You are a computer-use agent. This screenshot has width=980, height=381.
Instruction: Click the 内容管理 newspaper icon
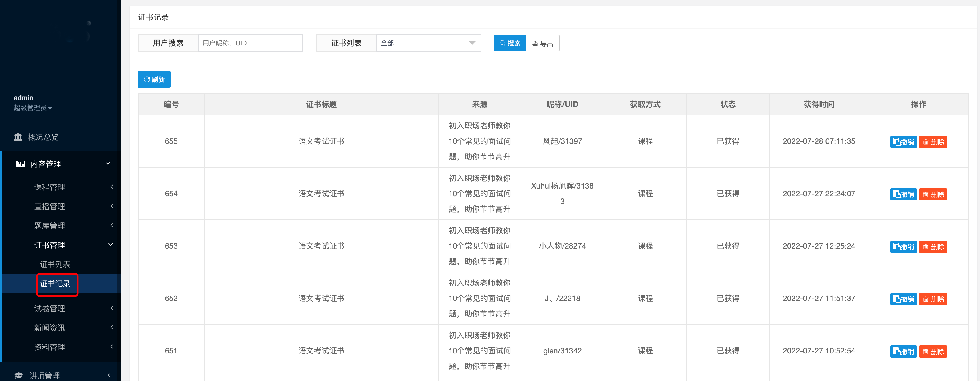tap(20, 164)
